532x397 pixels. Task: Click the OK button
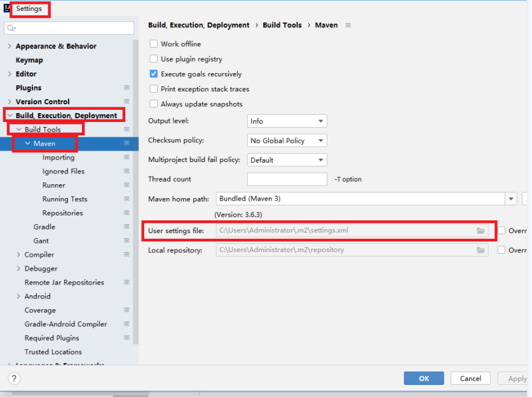[x=424, y=379]
